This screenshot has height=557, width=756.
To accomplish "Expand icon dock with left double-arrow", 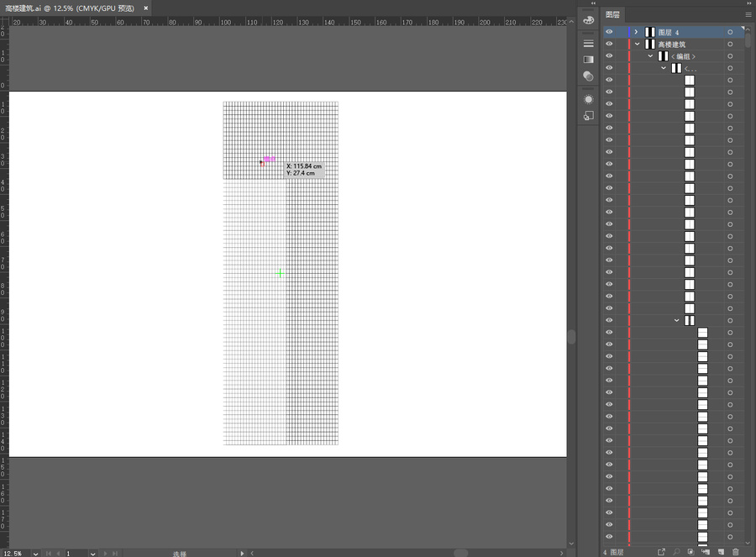I will [593, 3].
